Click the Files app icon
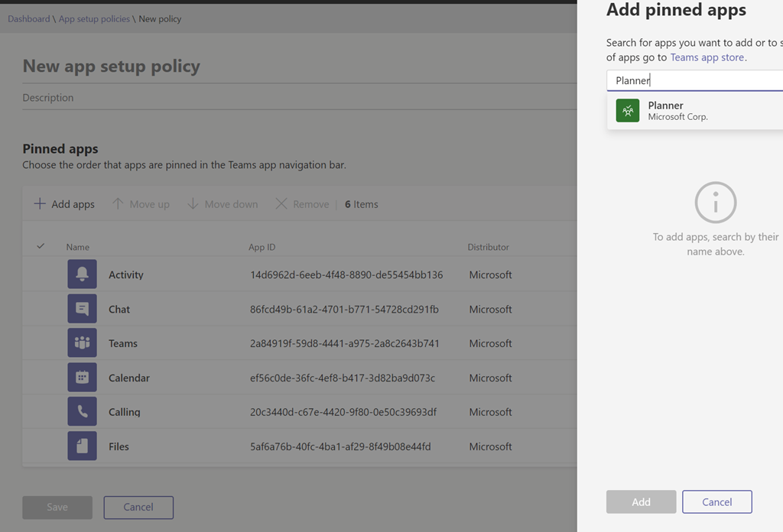The height and width of the screenshot is (532, 783). click(x=82, y=446)
